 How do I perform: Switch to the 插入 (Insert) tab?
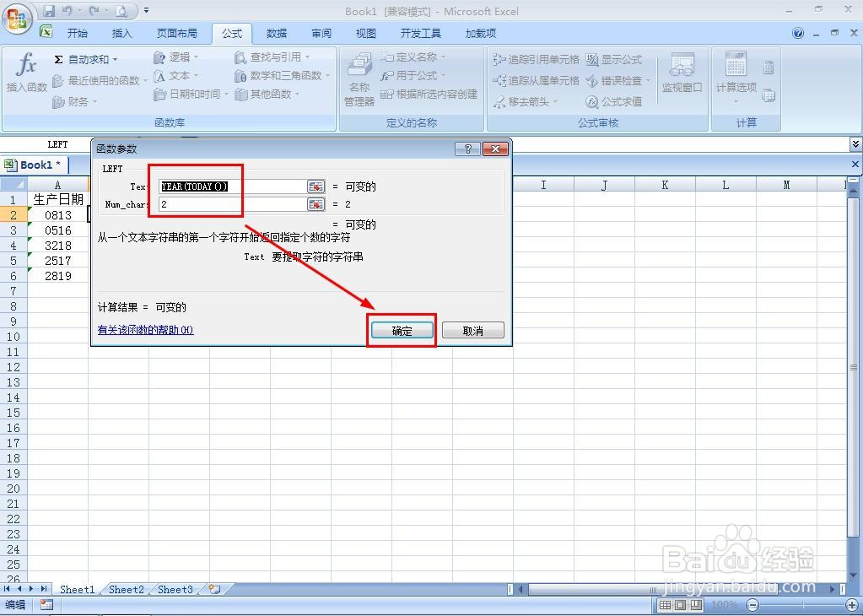click(121, 33)
